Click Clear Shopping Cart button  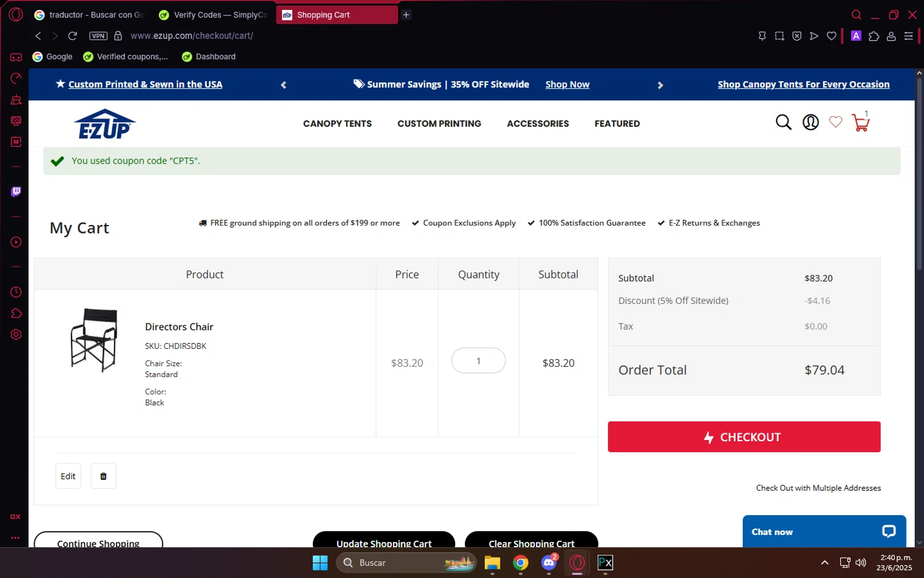tap(531, 540)
